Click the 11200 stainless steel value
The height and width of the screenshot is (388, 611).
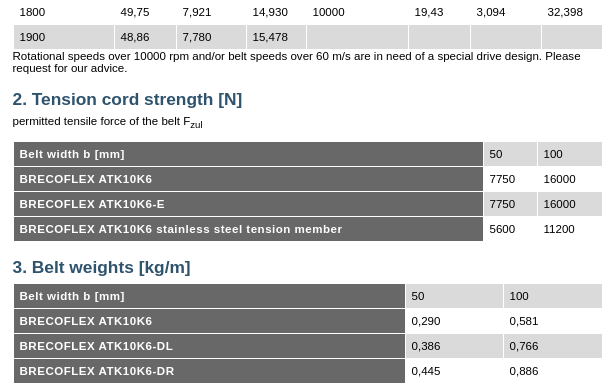click(559, 229)
